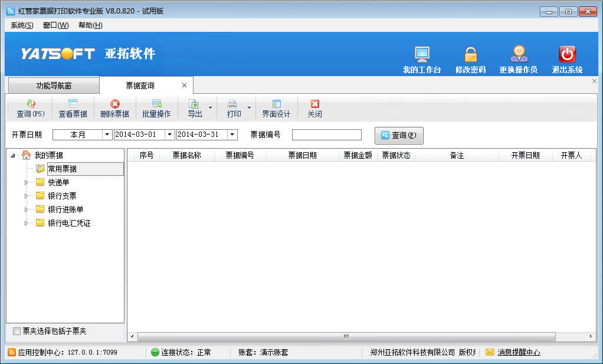Click the scrollbar right arrow
The image size is (603, 364).
[591, 336]
